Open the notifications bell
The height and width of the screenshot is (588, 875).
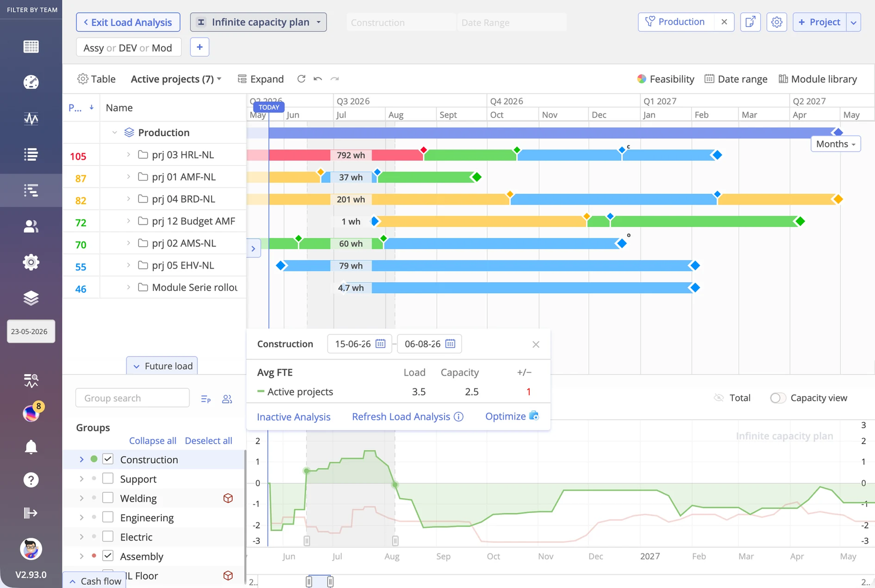tap(31, 447)
